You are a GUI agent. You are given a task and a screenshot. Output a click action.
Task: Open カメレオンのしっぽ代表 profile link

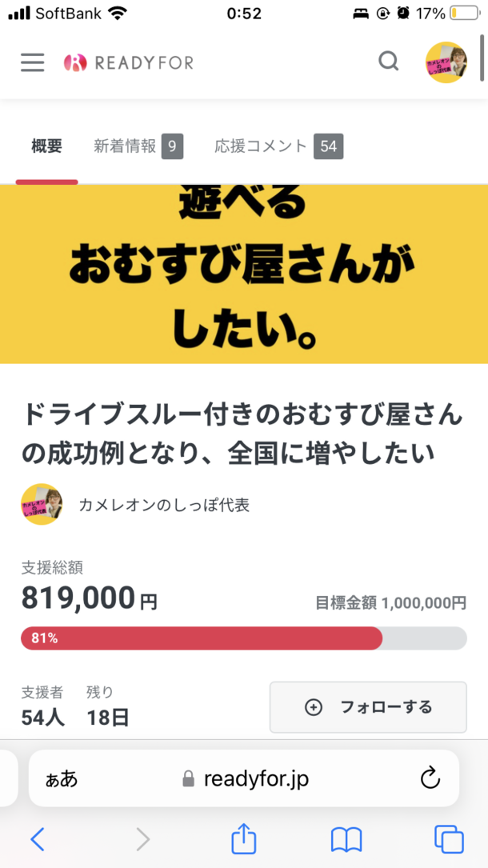point(164,505)
